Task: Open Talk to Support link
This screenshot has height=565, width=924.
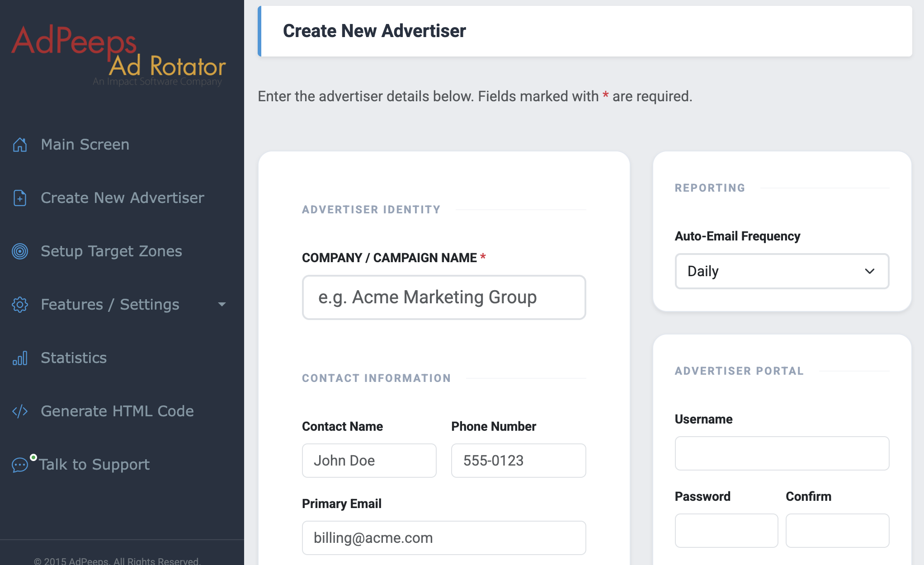Action: coord(94,465)
